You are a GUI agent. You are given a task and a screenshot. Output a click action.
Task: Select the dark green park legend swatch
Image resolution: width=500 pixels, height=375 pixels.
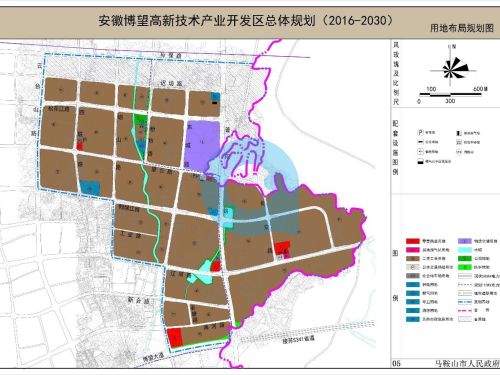(465, 258)
